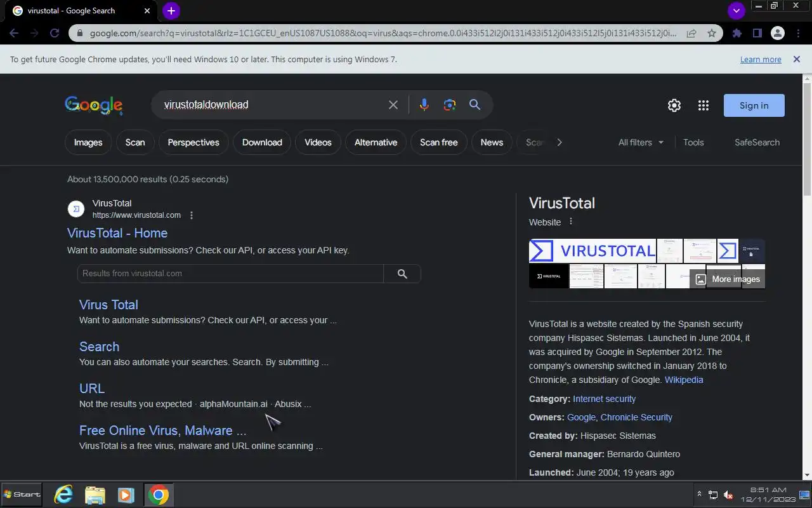Search within virustotal.com site
Screen dimensions: 812x508
click(x=402, y=274)
